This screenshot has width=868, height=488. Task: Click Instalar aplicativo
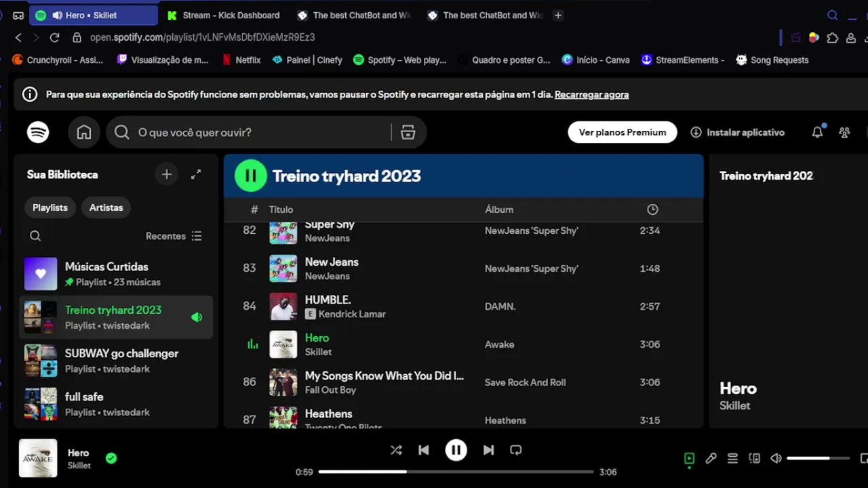[x=737, y=132]
